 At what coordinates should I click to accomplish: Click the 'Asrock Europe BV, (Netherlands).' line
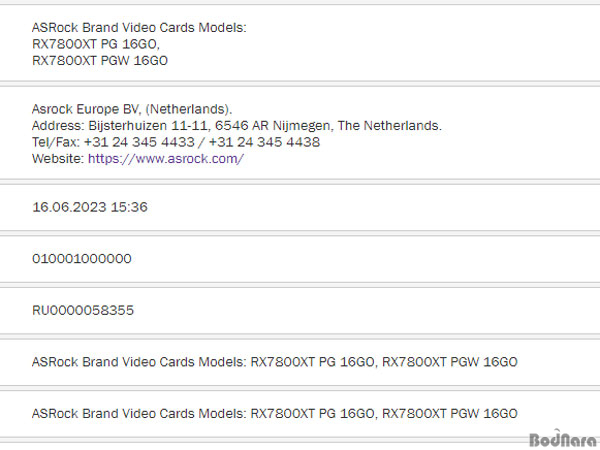pos(132,109)
